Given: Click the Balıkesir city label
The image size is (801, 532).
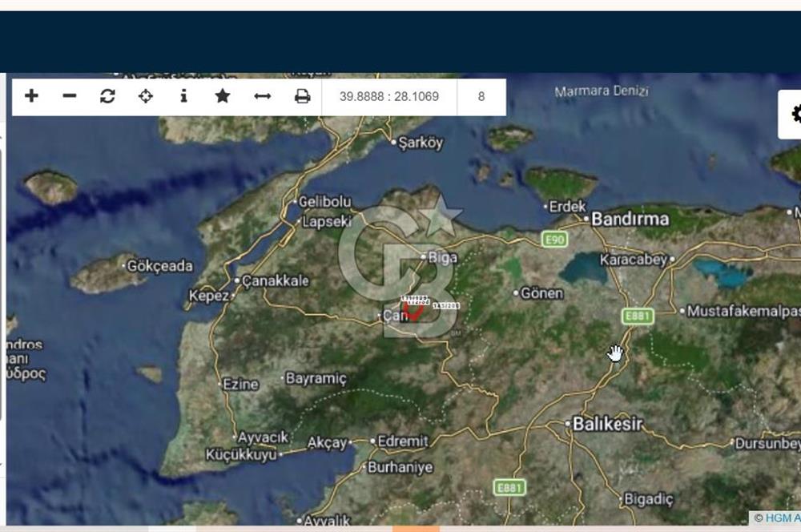Looking at the screenshot, I should [x=607, y=424].
